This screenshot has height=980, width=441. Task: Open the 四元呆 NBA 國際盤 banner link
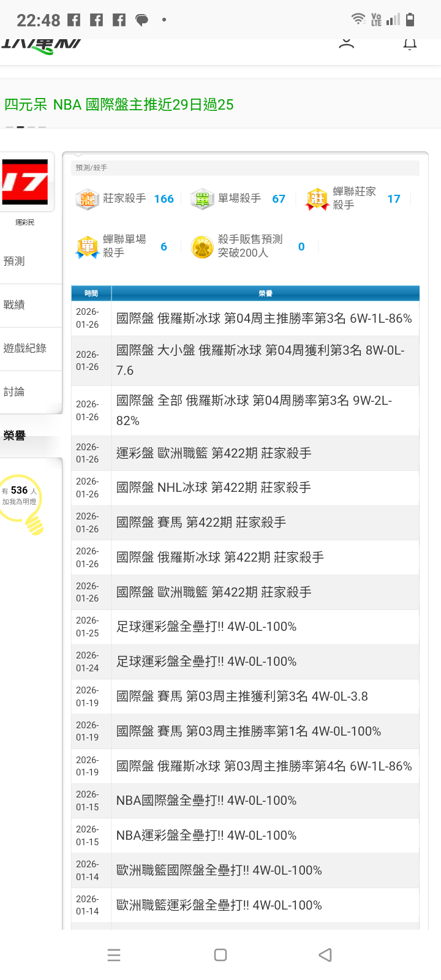tap(119, 105)
